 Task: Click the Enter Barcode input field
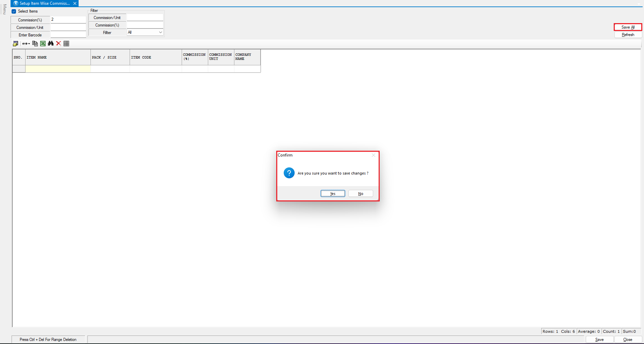tap(68, 35)
